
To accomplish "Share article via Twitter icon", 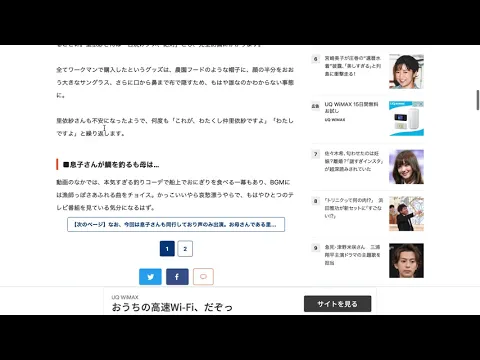I will pyautogui.click(x=150, y=277).
